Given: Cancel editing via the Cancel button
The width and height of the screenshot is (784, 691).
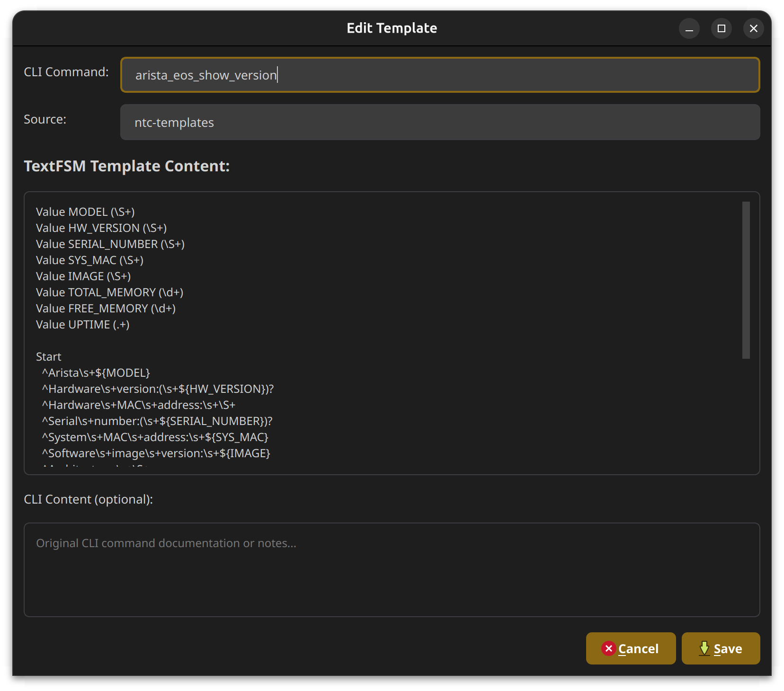Looking at the screenshot, I should pyautogui.click(x=631, y=648).
